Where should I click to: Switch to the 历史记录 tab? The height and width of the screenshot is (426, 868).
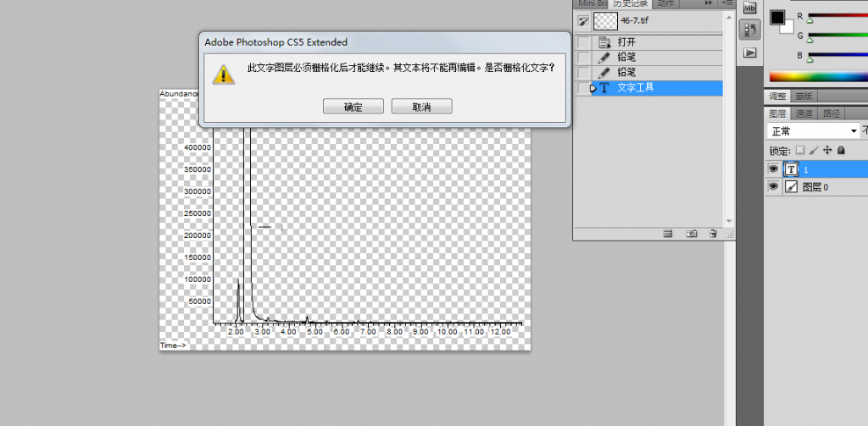point(630,3)
